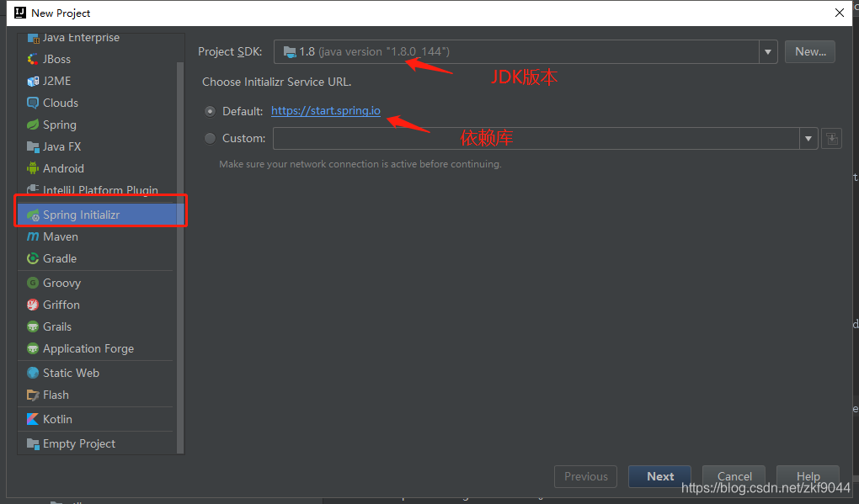Click the Spring Initializr icon
The image size is (859, 504).
point(33,215)
